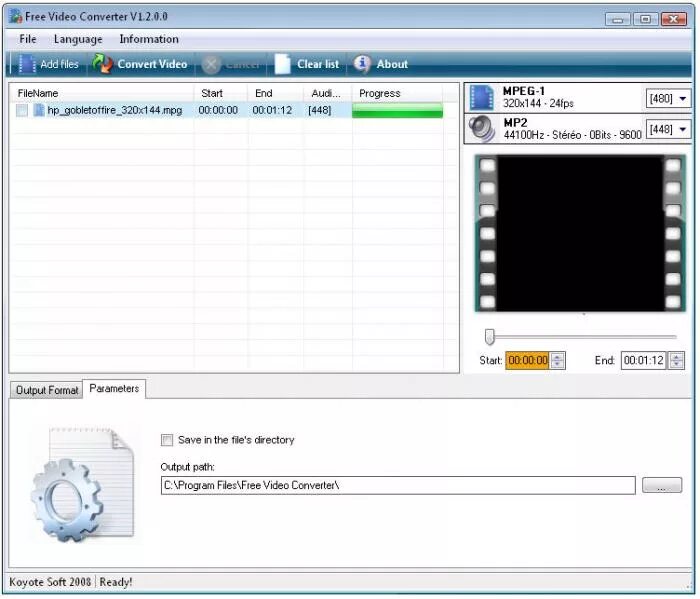The width and height of the screenshot is (700, 599).
Task: Click the About info icon
Action: pyautogui.click(x=362, y=64)
